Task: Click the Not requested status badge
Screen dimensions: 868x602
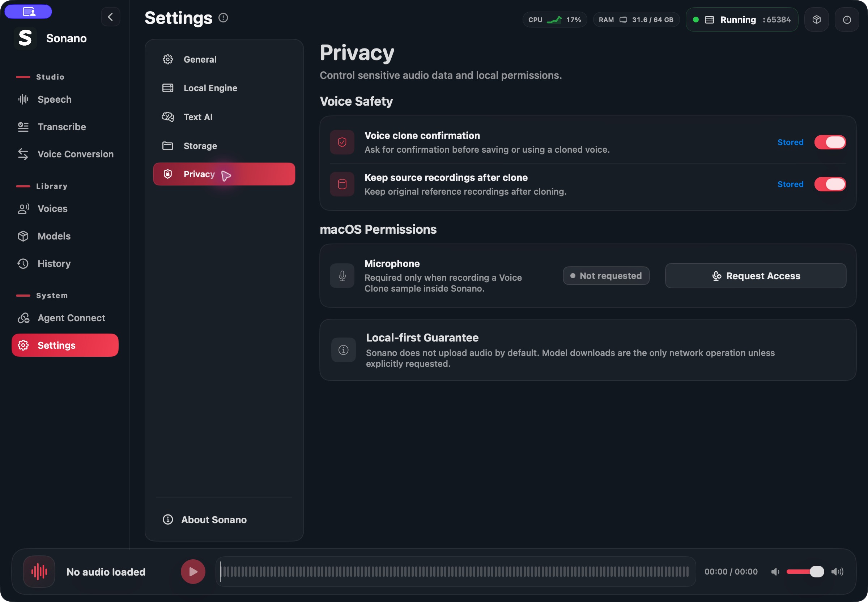Action: (606, 276)
